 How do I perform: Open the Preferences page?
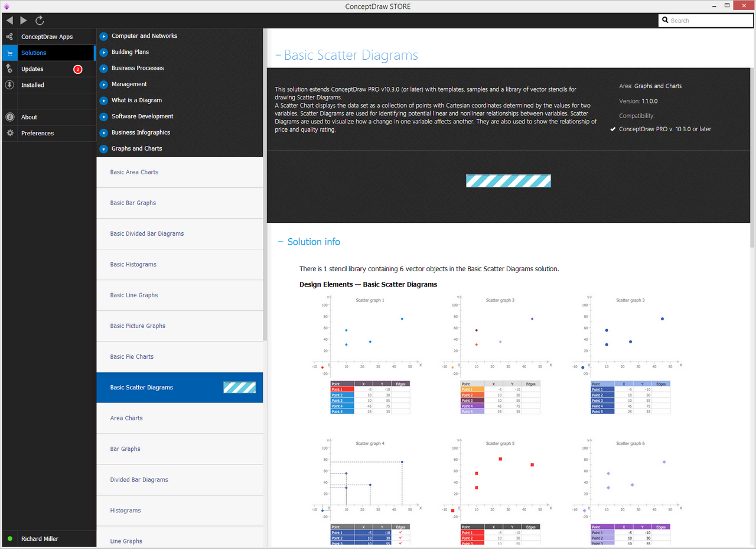click(38, 133)
